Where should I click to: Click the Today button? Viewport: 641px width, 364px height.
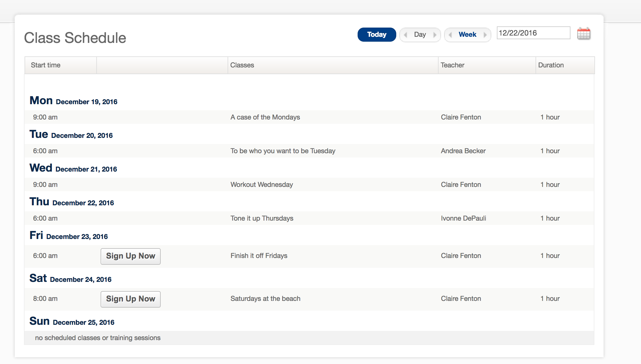[377, 35]
